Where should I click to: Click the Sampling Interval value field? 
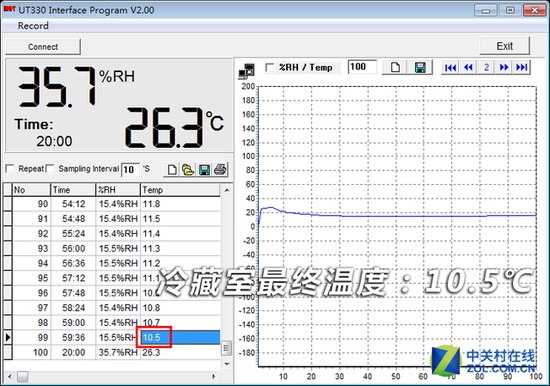click(x=130, y=169)
